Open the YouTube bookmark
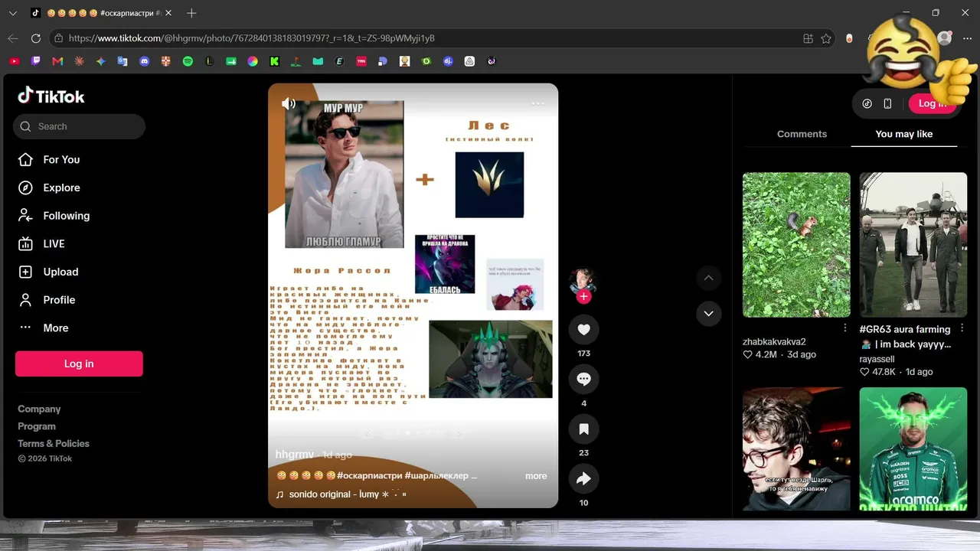The image size is (980, 551). click(x=15, y=61)
